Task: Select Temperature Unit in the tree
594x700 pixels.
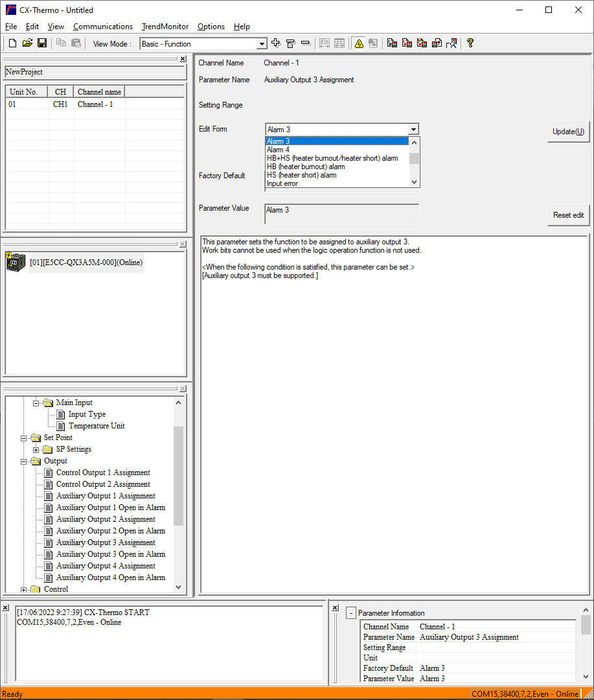Action: (x=97, y=426)
